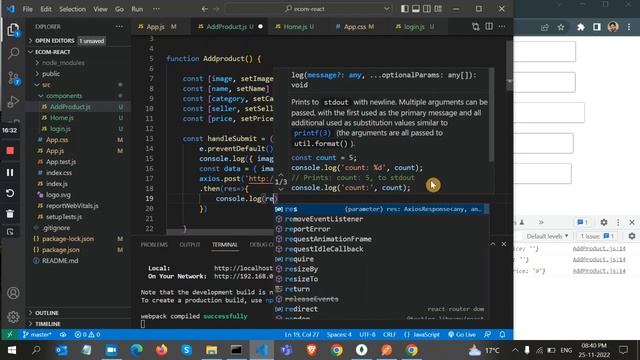Image resolution: width=640 pixels, height=360 pixels.
Task: Open Default levels dropdown in DevTools
Action: 547,236
